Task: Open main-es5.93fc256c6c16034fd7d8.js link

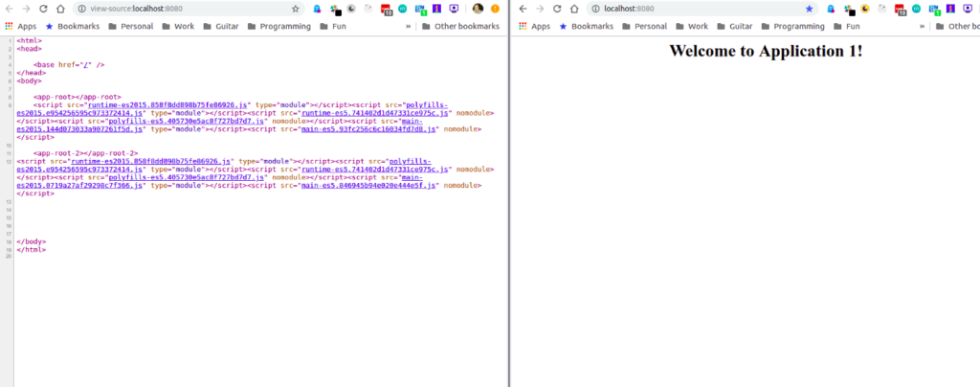Action: coord(368,128)
